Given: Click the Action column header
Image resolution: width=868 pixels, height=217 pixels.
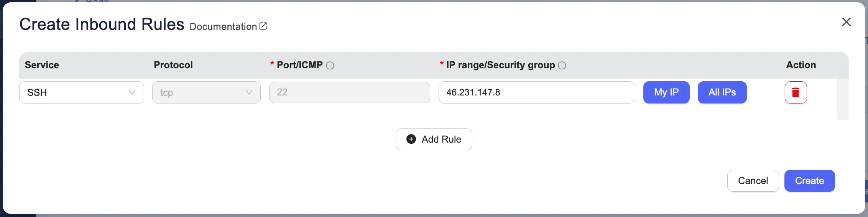Looking at the screenshot, I should pyautogui.click(x=801, y=65).
